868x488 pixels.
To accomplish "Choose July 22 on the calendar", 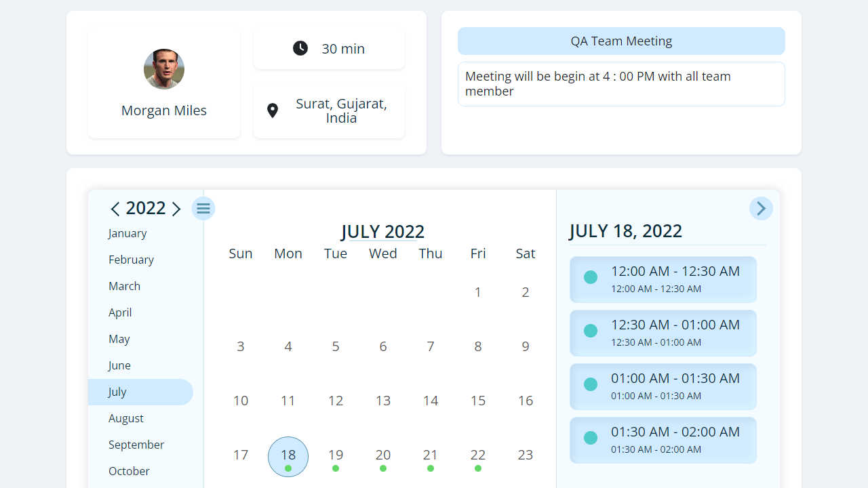I will pyautogui.click(x=478, y=455).
